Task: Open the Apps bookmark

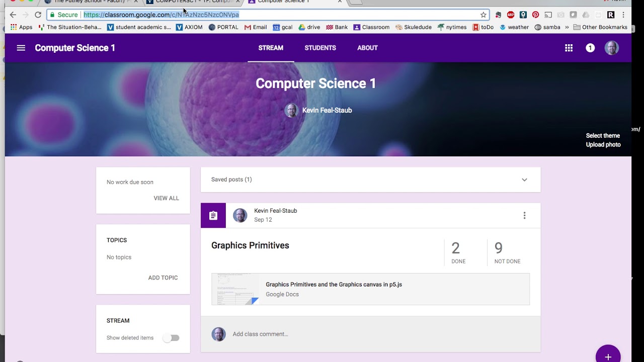Action: (x=21, y=27)
